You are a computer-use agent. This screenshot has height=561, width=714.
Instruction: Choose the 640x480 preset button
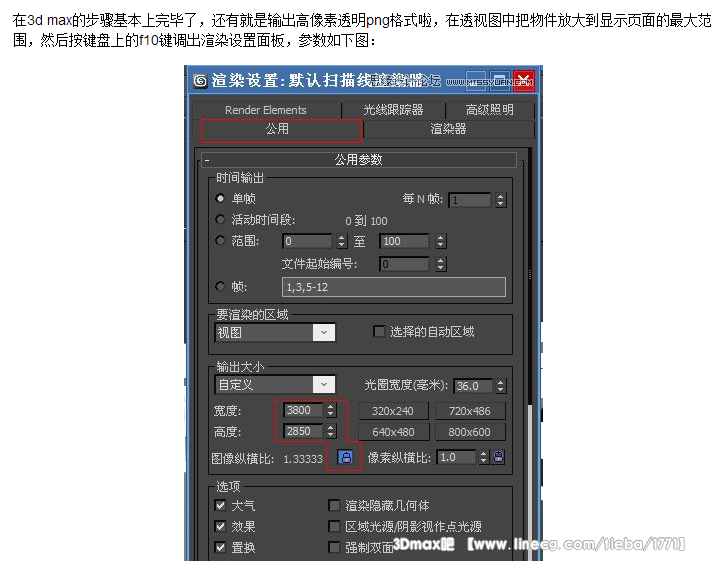pos(393,432)
